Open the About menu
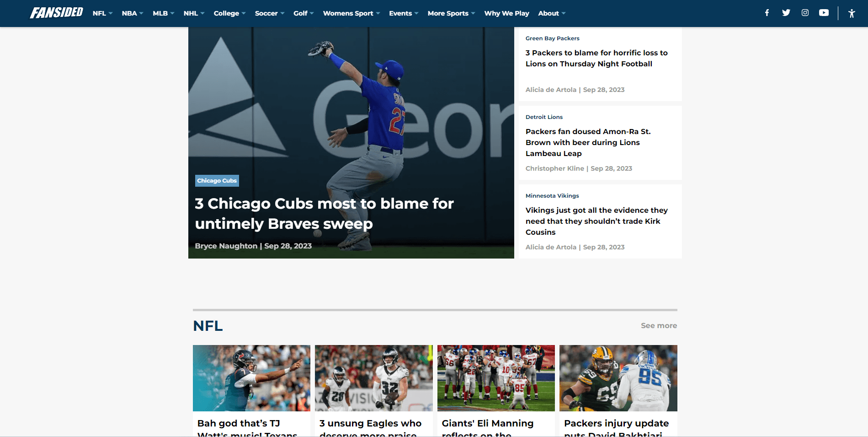The image size is (868, 437). coord(552,13)
